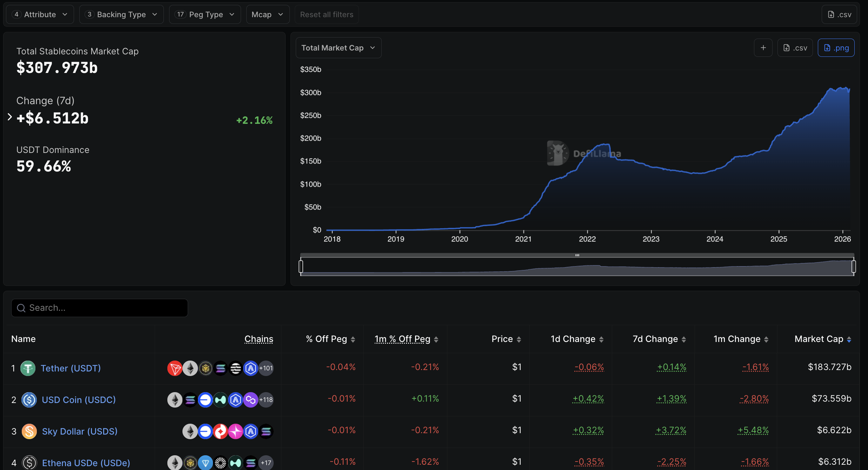Click the Ethereum chain icon in Tether row
This screenshot has height=470, width=868.
click(190, 368)
